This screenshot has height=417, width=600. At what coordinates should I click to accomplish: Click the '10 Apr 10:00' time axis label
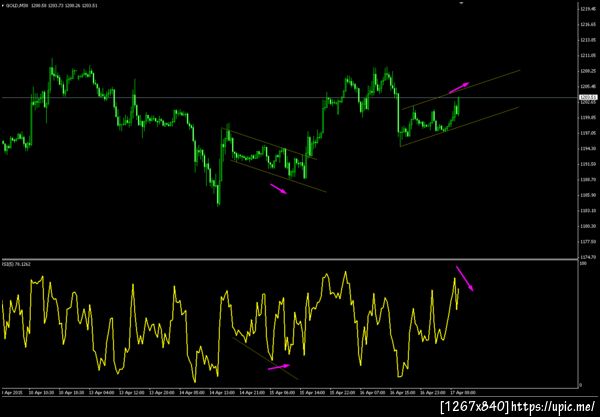point(41,393)
